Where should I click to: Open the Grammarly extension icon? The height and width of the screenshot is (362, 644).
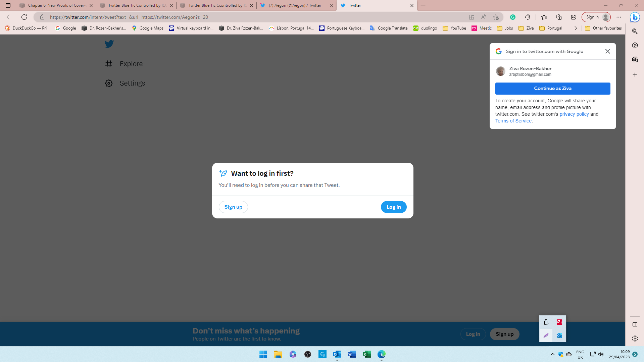click(512, 17)
